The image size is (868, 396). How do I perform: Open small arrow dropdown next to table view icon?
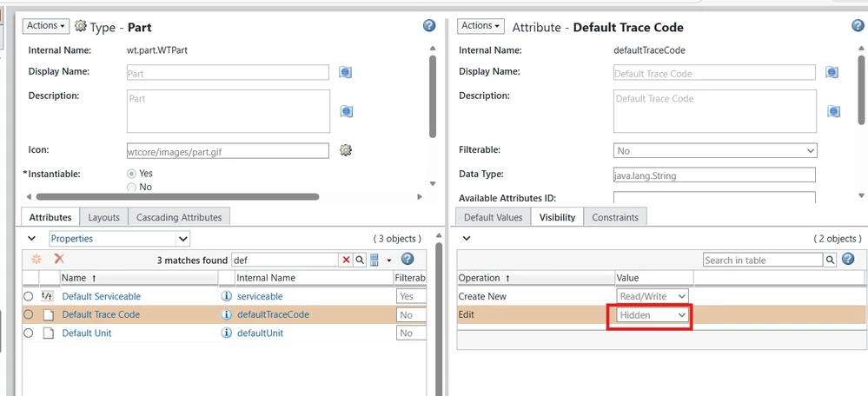coord(389,261)
